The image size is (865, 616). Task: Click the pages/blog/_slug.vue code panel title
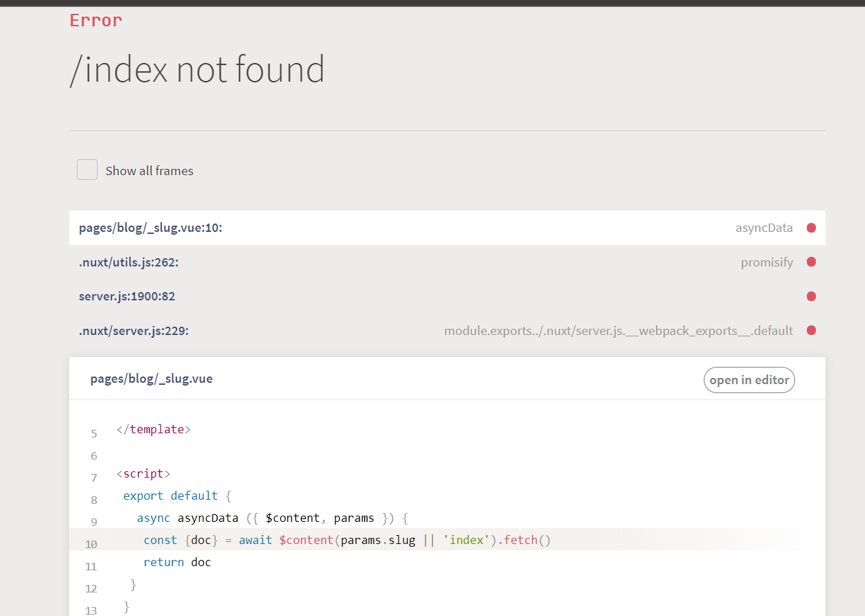[152, 379]
